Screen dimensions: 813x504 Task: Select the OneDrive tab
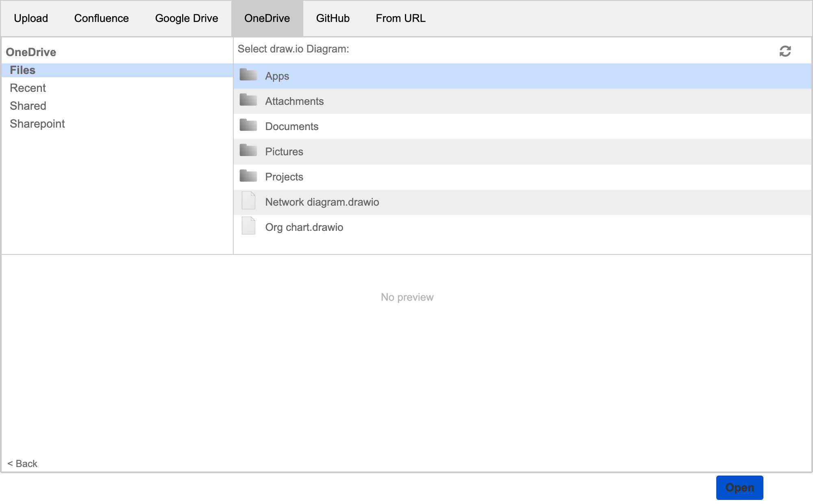(x=267, y=18)
